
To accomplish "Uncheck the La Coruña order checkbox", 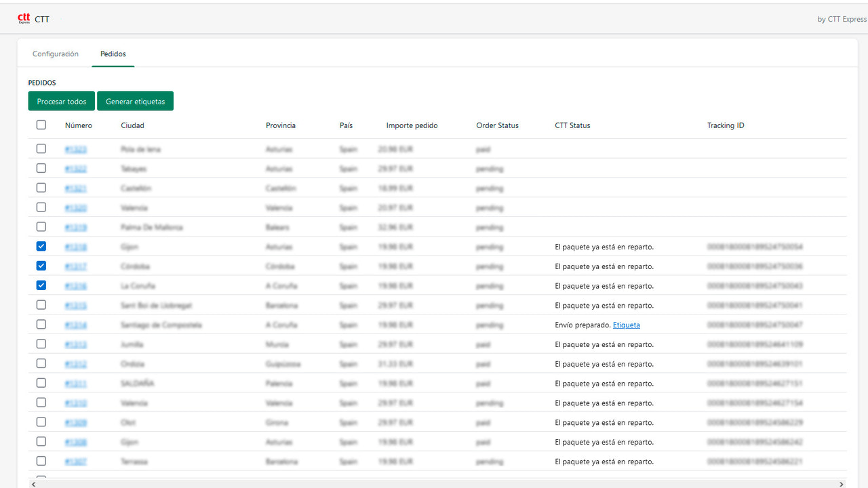I will coord(41,285).
